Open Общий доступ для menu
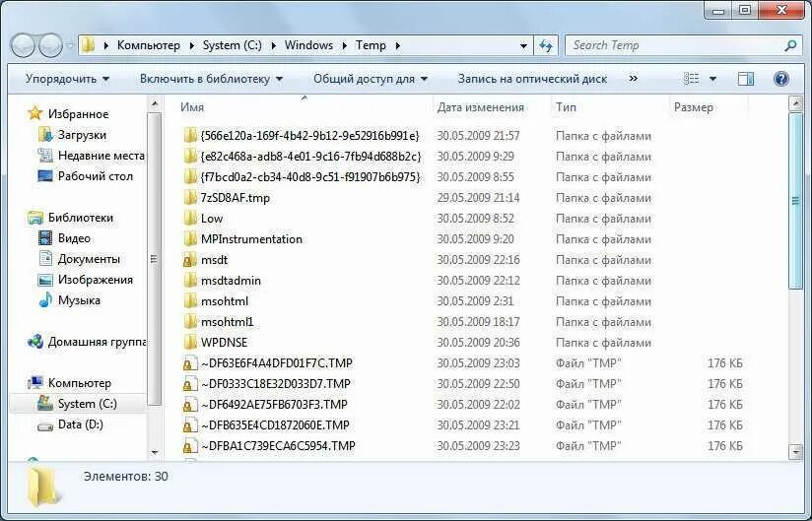The image size is (812, 521). pos(371,79)
